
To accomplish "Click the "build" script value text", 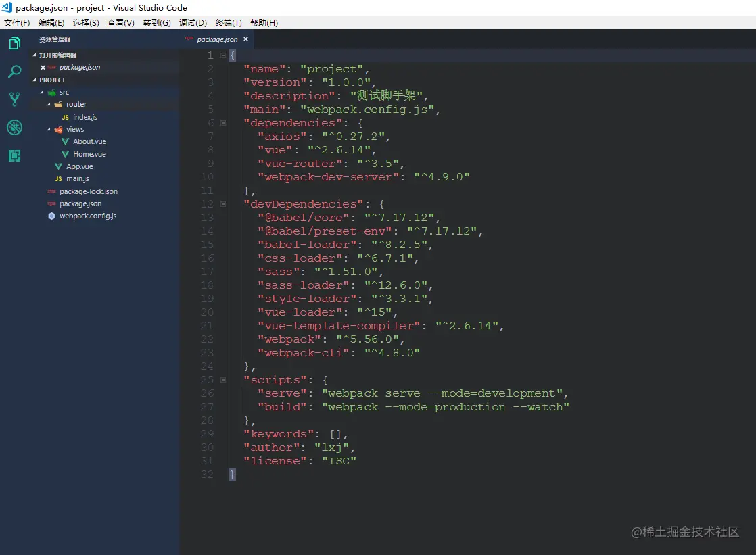I will click(445, 407).
